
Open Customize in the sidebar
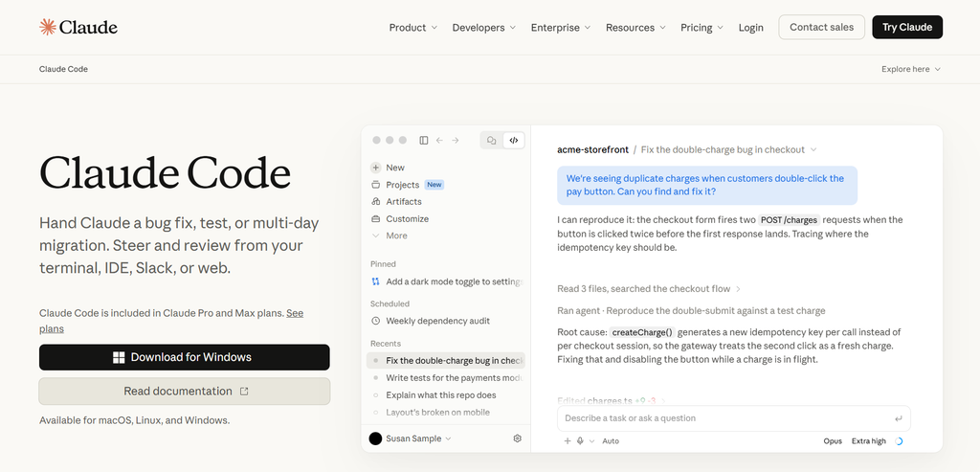coord(408,219)
